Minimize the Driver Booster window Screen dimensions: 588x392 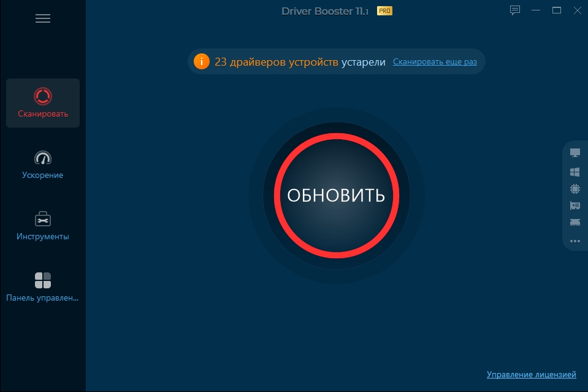(536, 10)
